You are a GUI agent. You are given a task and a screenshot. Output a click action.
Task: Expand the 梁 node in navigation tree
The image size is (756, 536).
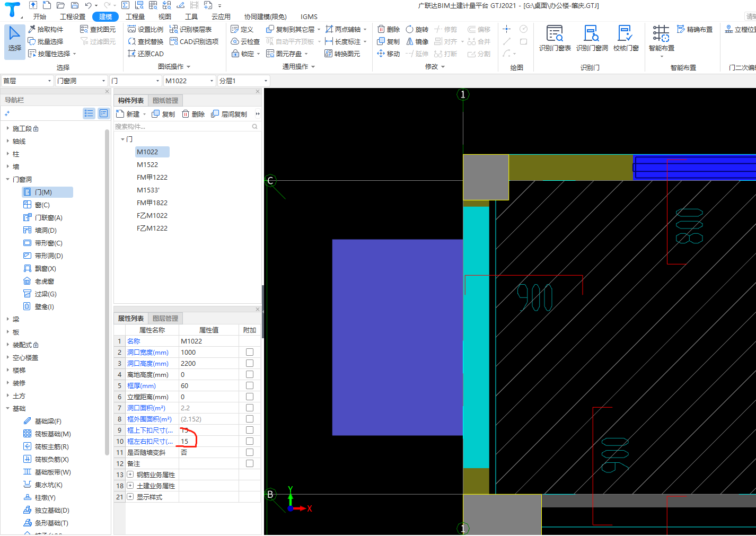point(7,319)
